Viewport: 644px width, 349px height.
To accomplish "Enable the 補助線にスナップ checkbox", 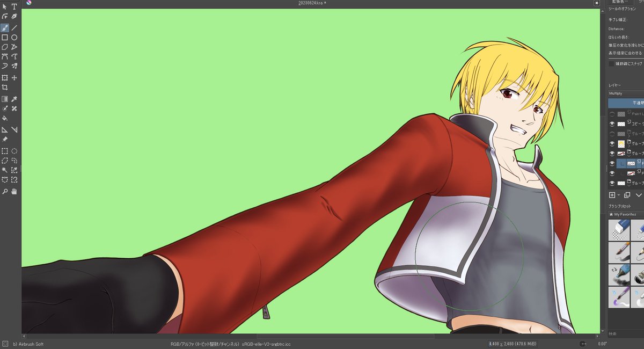I will [612, 63].
